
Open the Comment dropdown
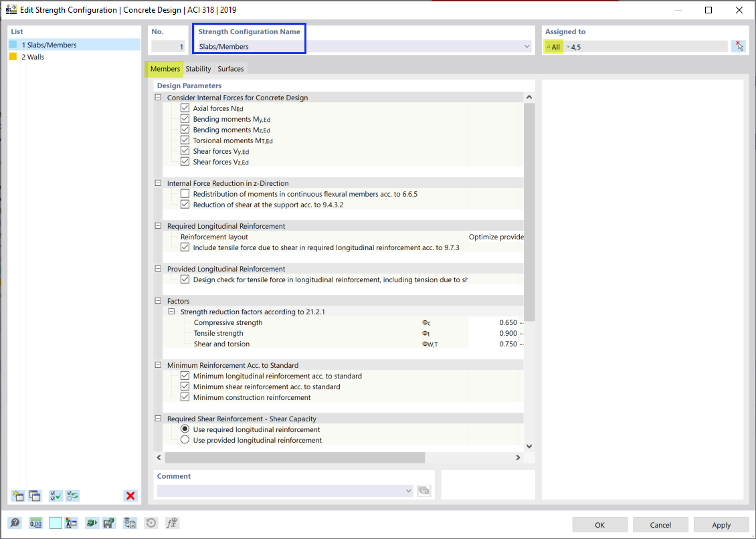[x=409, y=490]
